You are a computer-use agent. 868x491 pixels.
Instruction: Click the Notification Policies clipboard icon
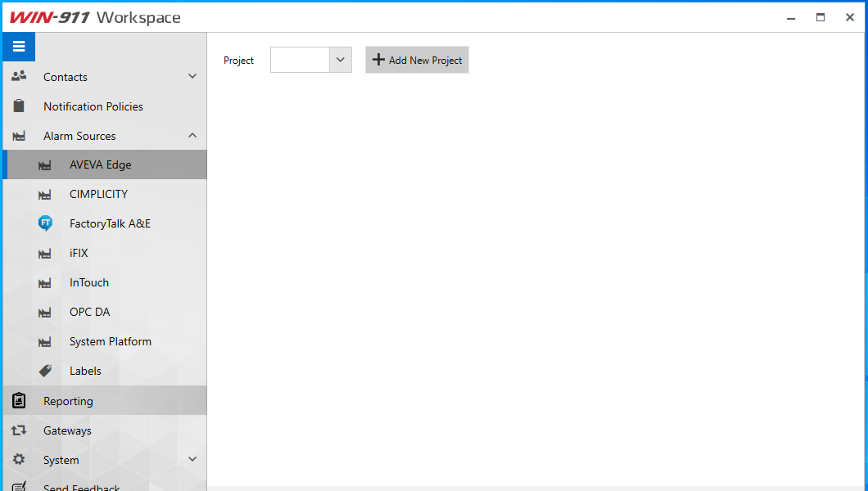(x=19, y=106)
